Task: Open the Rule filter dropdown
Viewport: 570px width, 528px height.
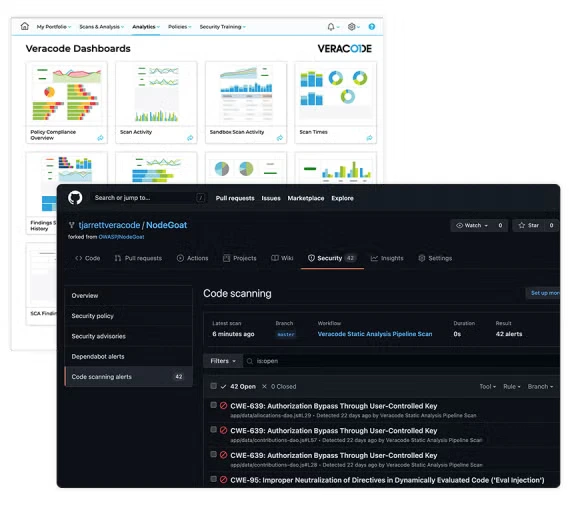Action: 512,387
